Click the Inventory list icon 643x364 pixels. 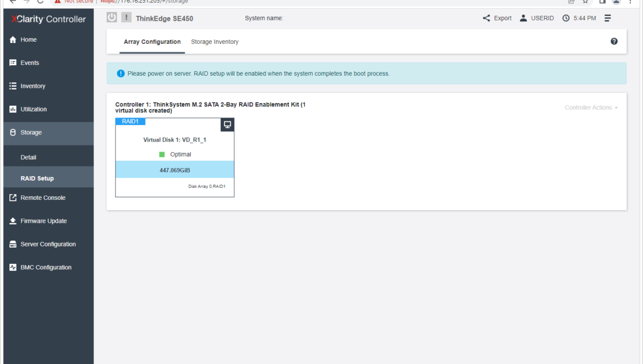[13, 86]
